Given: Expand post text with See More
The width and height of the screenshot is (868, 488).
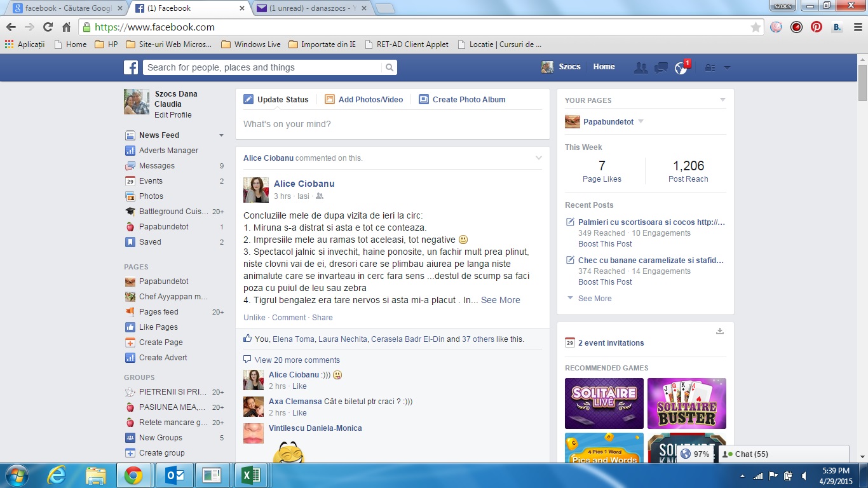Looking at the screenshot, I should click(501, 300).
